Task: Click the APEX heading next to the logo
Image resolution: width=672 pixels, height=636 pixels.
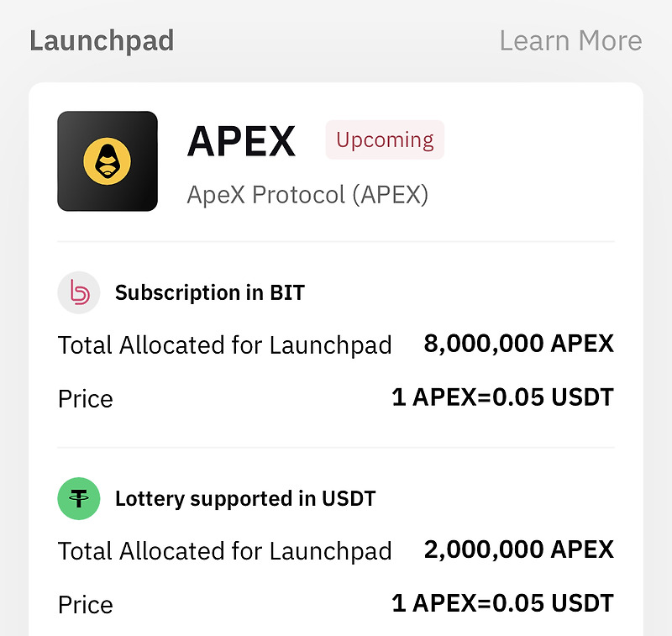Action: tap(241, 140)
